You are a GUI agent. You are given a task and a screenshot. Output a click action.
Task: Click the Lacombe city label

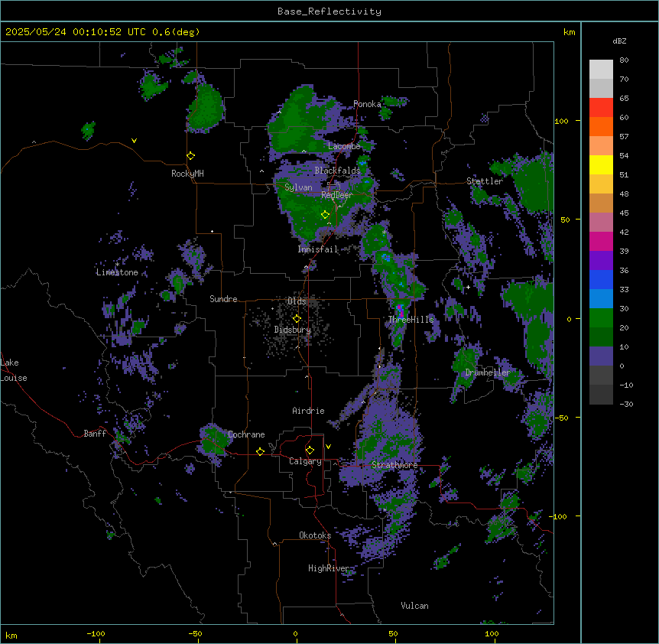click(344, 146)
